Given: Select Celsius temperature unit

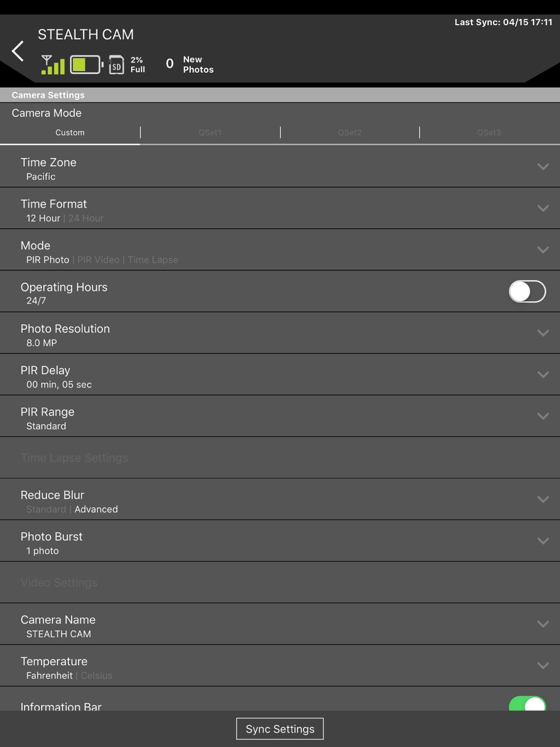Looking at the screenshot, I should tap(96, 676).
